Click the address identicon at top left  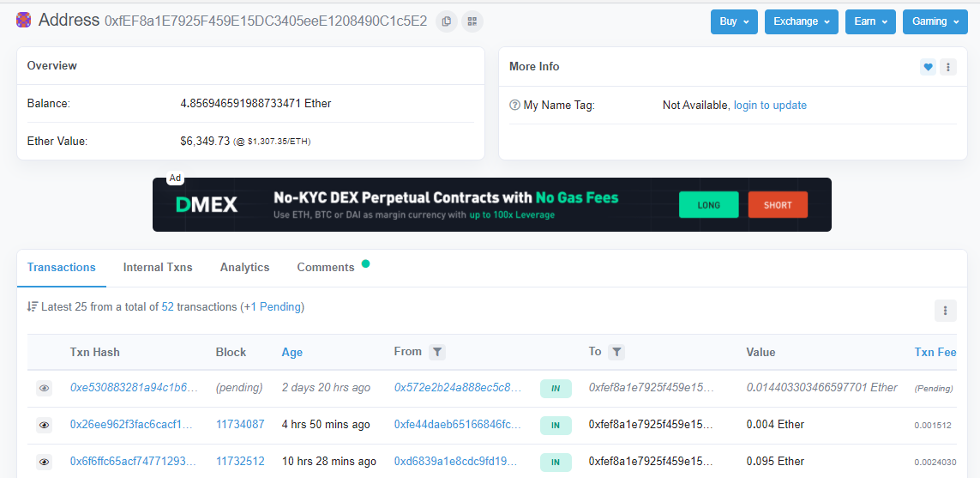pos(24,21)
